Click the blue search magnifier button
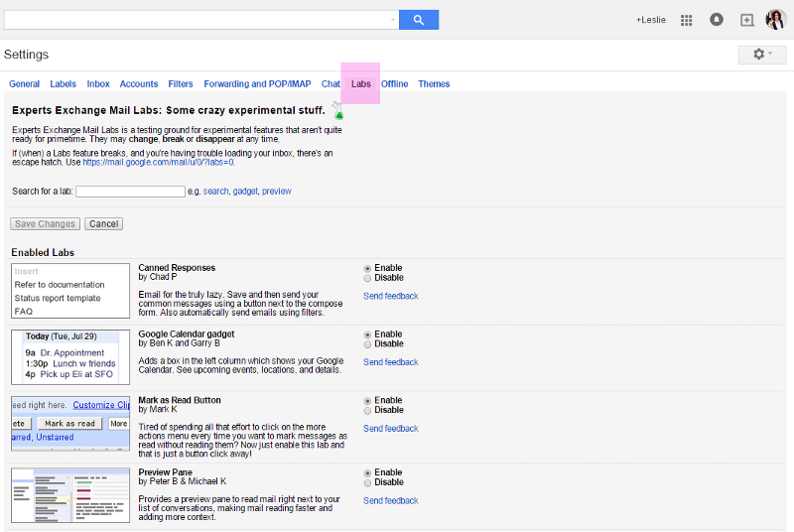 [x=418, y=20]
